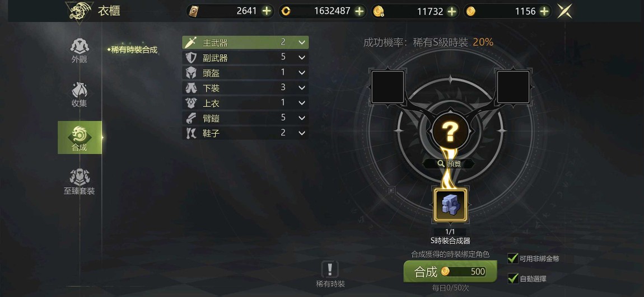Screen dimensions: 644x297
Task: Open the 預覽 preview button
Action: coord(449,164)
